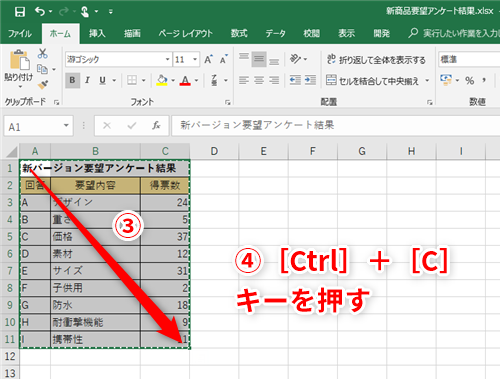The image size is (500, 379).
Task: Open the データ ribbon tab
Action: click(x=275, y=33)
